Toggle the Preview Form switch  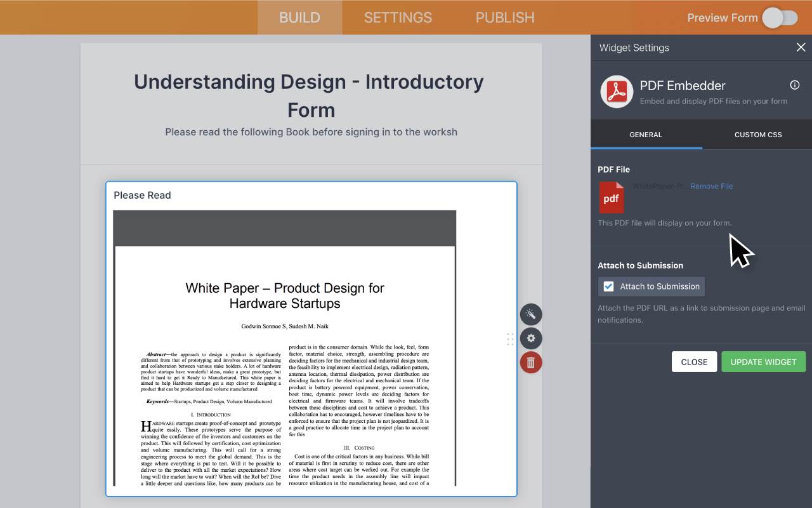pos(780,18)
